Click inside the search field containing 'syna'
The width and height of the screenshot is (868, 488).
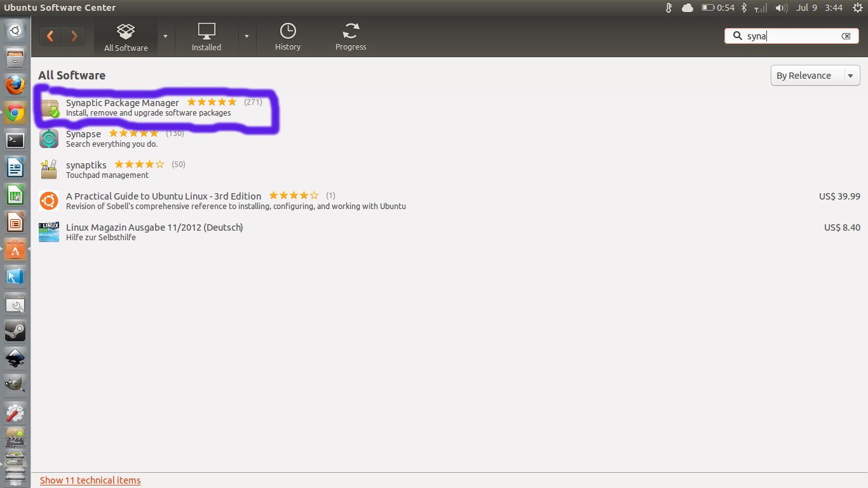(791, 36)
